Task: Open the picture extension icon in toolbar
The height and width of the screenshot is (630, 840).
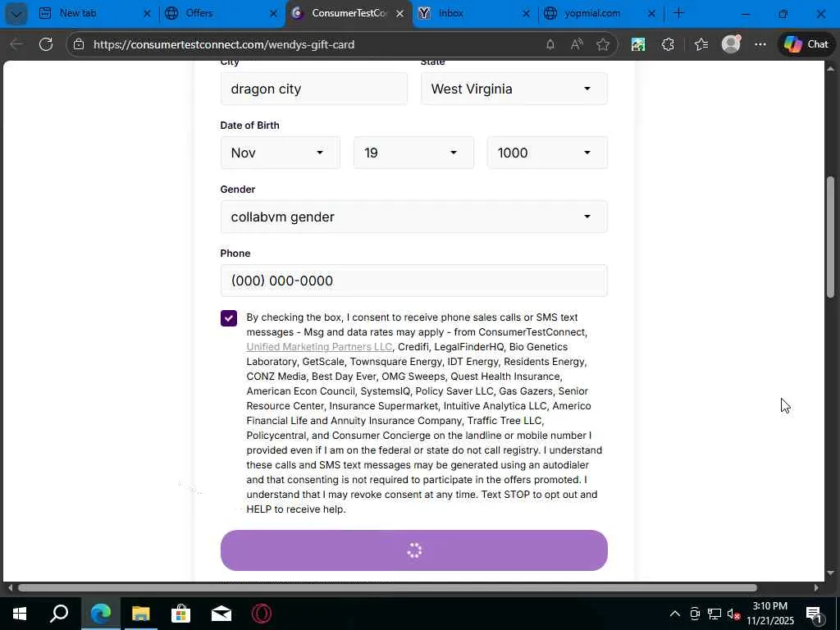Action: tap(637, 44)
